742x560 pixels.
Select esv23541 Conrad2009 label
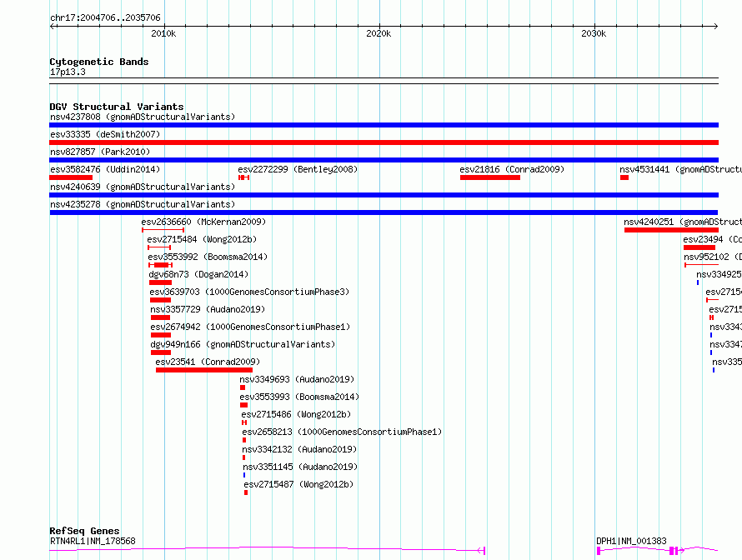208,362
